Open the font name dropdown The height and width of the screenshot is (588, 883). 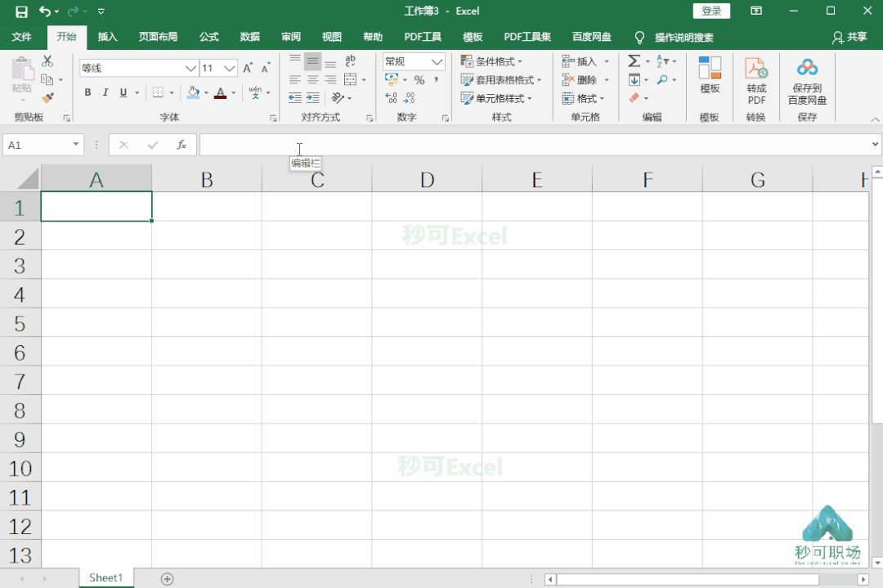coord(190,68)
